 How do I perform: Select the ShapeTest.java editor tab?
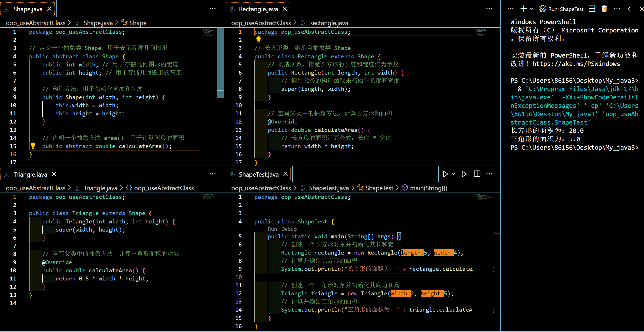click(259, 174)
